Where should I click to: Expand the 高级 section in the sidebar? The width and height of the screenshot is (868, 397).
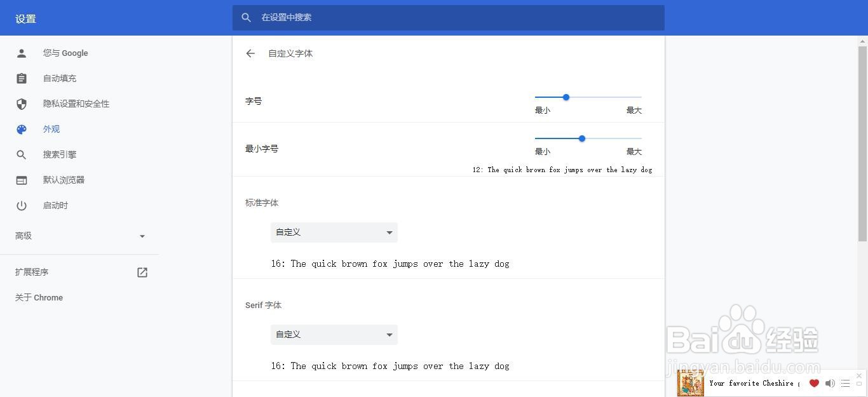(x=80, y=236)
